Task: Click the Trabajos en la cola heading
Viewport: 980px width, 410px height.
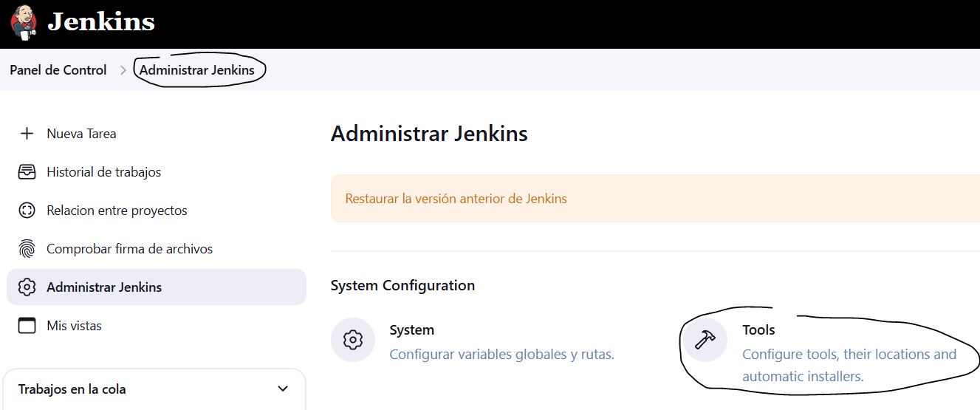Action: (72, 389)
